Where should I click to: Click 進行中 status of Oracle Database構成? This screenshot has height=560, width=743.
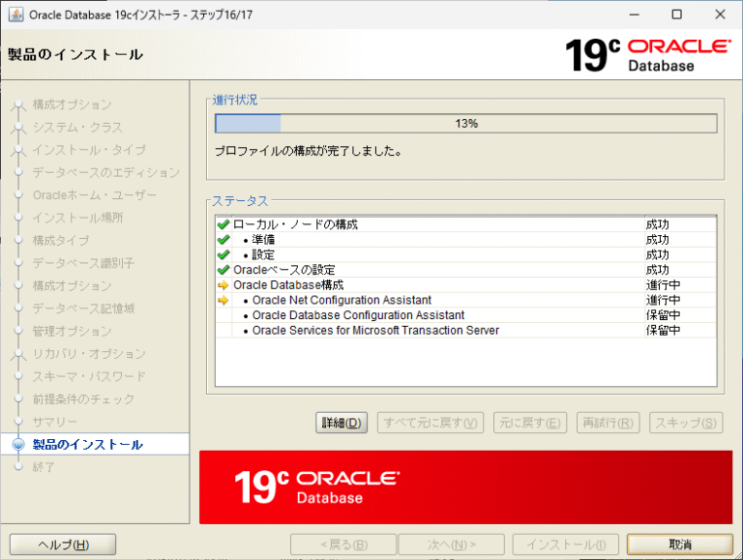coord(663,284)
